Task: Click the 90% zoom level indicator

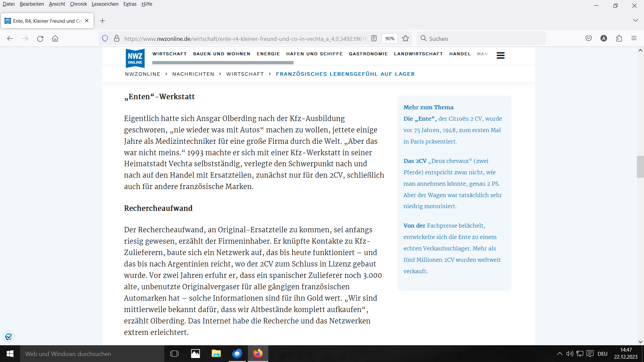Action: [x=390, y=39]
